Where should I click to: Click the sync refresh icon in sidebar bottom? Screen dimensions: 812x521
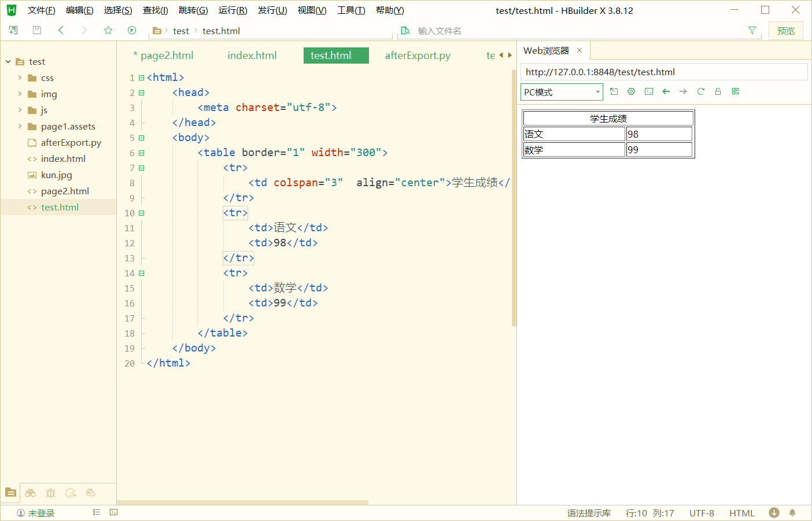[71, 493]
